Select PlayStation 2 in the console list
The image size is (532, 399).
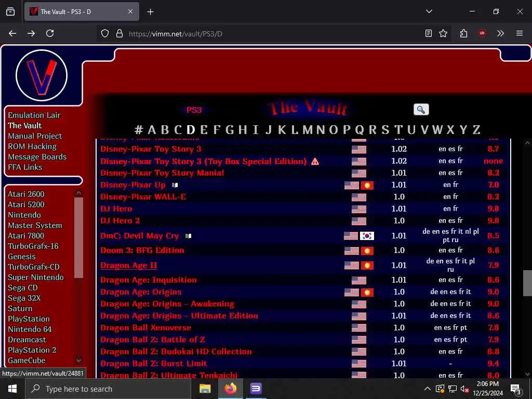tap(32, 350)
